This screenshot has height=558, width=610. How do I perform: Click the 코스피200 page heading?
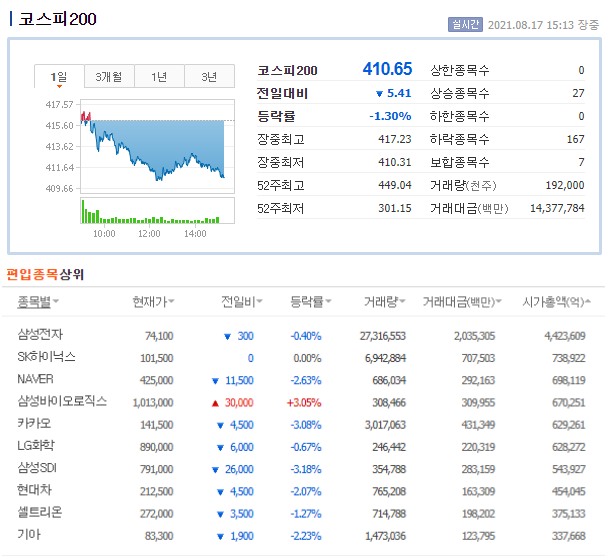(57, 19)
